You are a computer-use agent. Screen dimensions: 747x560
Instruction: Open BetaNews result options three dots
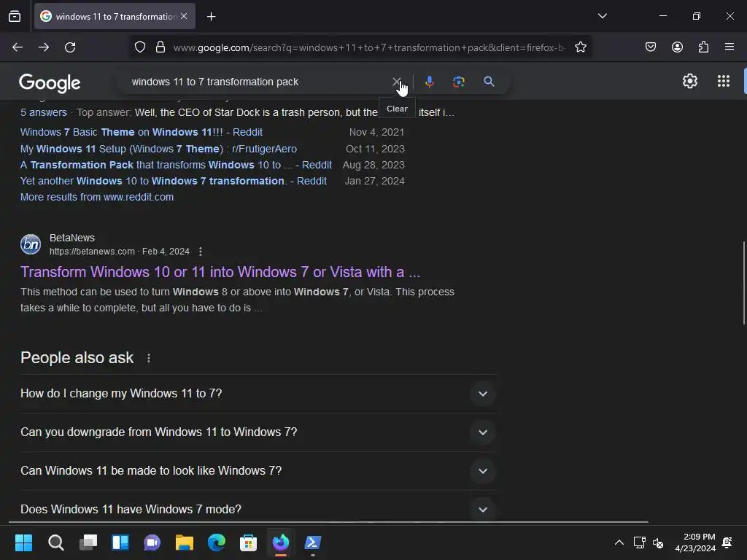(x=201, y=252)
